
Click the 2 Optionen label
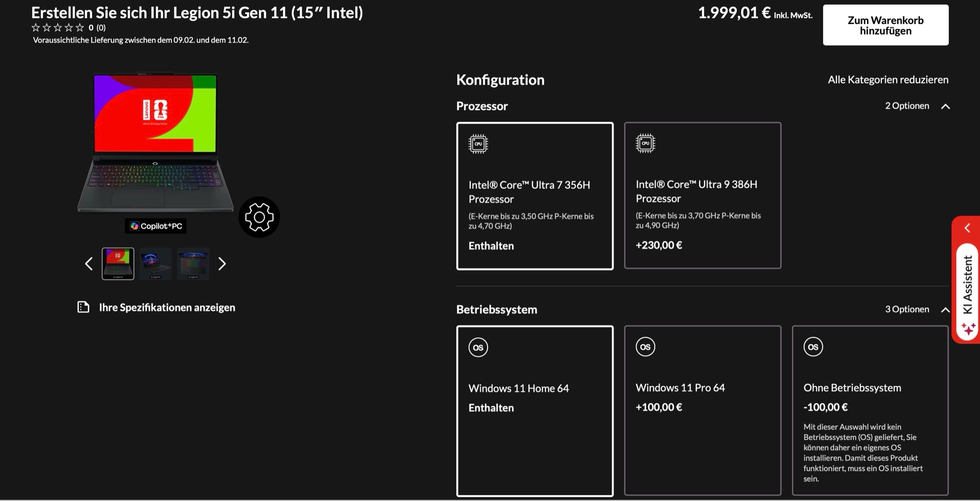tap(907, 106)
